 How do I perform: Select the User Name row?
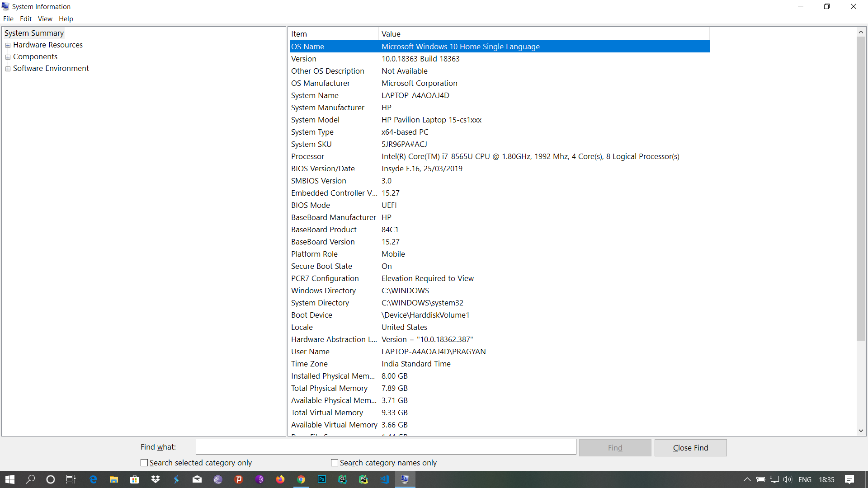(500, 352)
